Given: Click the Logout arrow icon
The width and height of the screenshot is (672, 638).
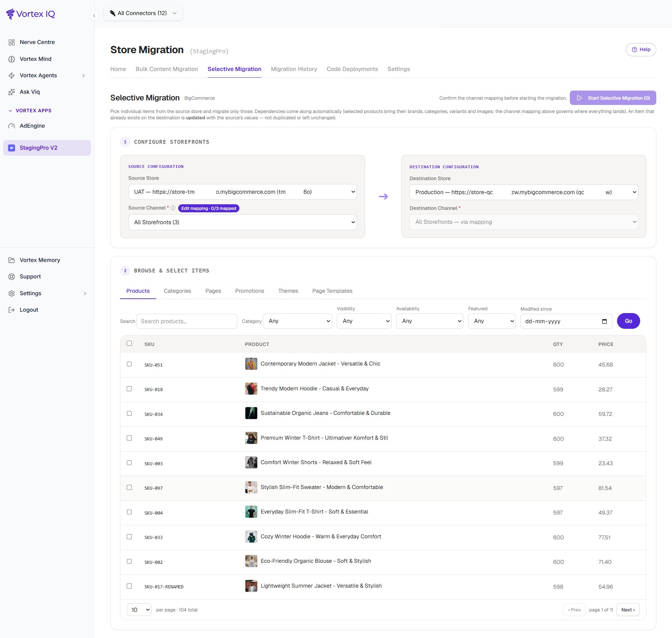Looking at the screenshot, I should coord(12,310).
